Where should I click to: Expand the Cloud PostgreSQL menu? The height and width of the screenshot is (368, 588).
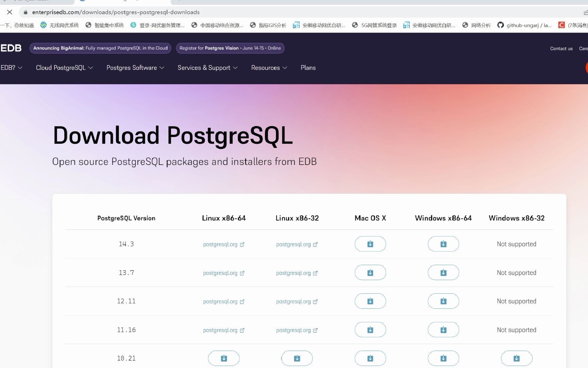tap(64, 68)
